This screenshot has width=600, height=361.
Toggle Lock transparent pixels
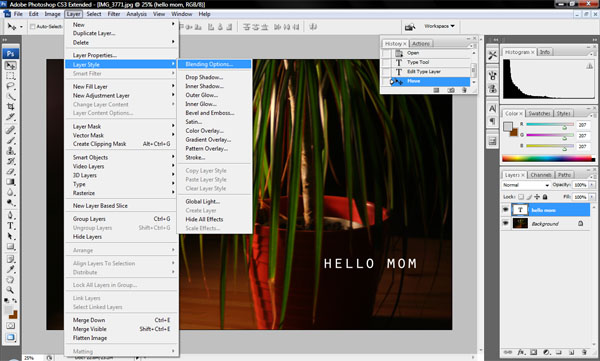[521, 197]
